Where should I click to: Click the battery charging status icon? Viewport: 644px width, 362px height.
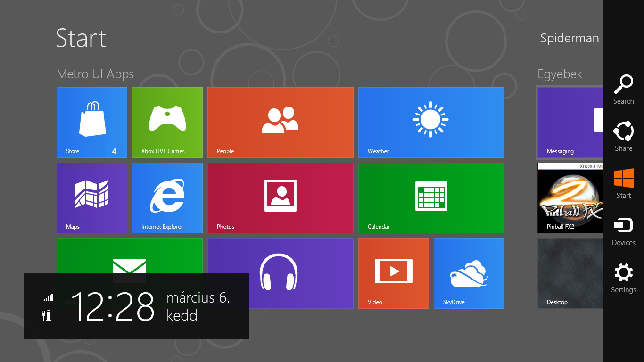coord(47,315)
